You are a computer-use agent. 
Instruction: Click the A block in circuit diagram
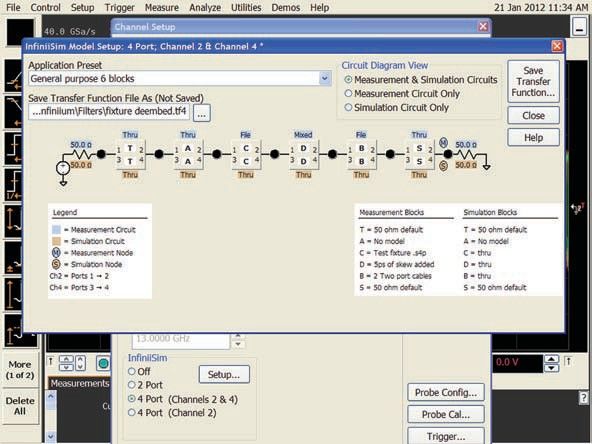pyautogui.click(x=188, y=155)
